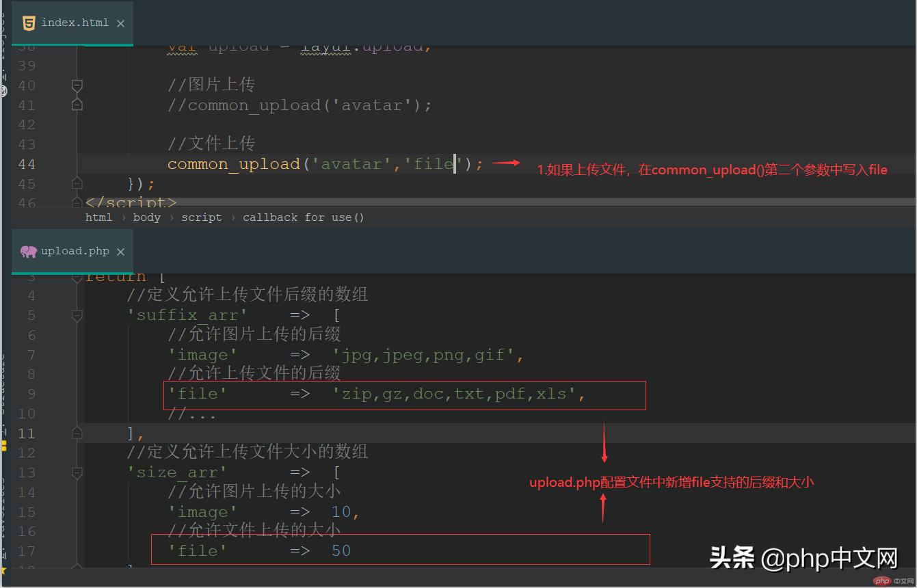Viewport: 917px width, 588px height.
Task: Toggle the code fold marker at line 41
Action: coord(77,104)
